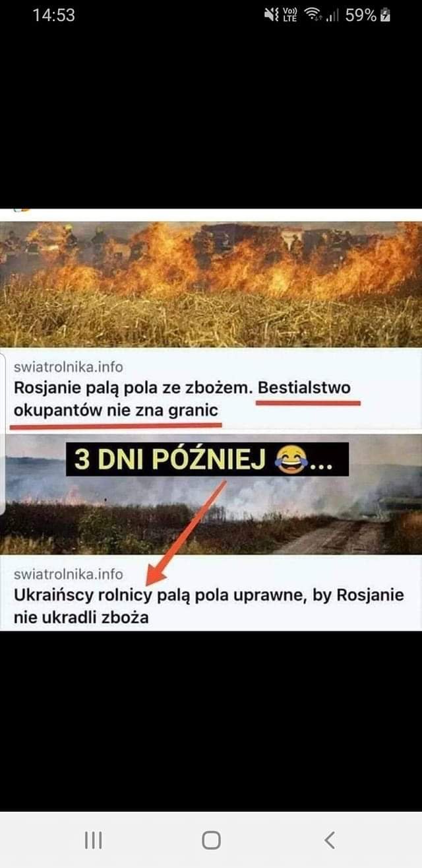This screenshot has height=868, width=422.
Task: Tap the VoLTE status indicator
Action: pyautogui.click(x=289, y=15)
